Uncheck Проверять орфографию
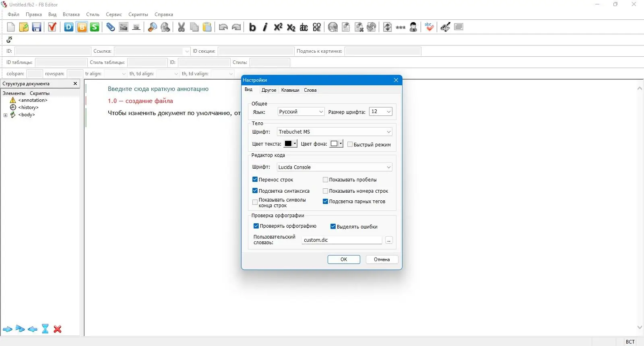The width and height of the screenshot is (644, 346). [256, 226]
